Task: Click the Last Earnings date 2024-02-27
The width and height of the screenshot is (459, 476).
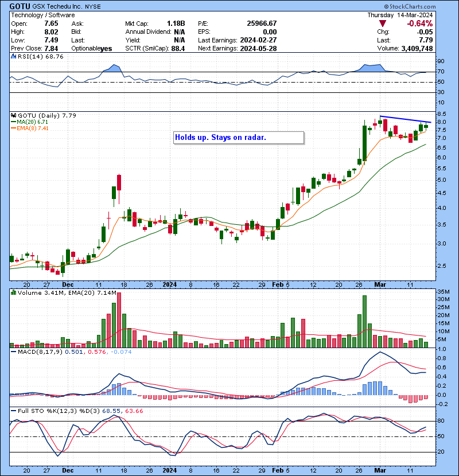Action: pyautogui.click(x=258, y=40)
